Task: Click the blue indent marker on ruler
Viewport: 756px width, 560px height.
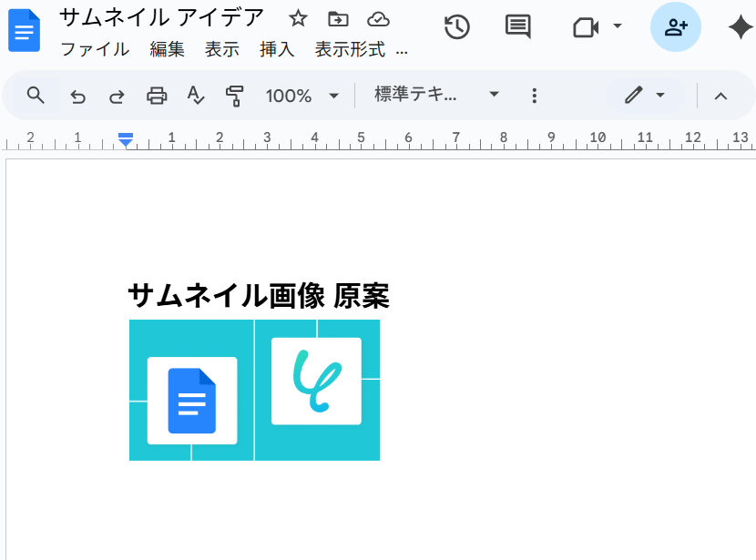Action: (126, 139)
